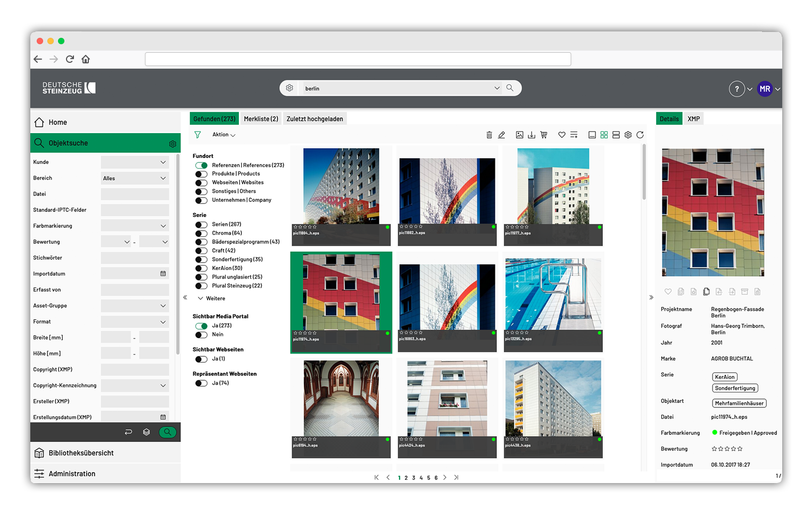812x523 pixels.
Task: Open the Zuletzt hochgeladen tab
Action: (x=314, y=119)
